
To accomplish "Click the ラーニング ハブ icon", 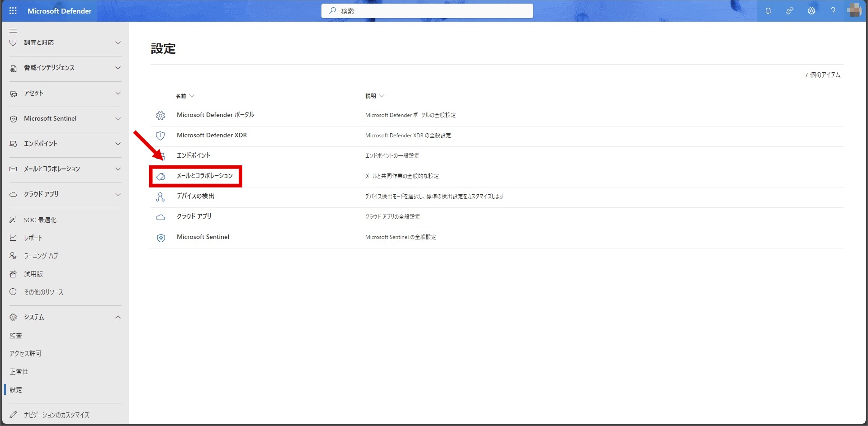I will (x=13, y=256).
